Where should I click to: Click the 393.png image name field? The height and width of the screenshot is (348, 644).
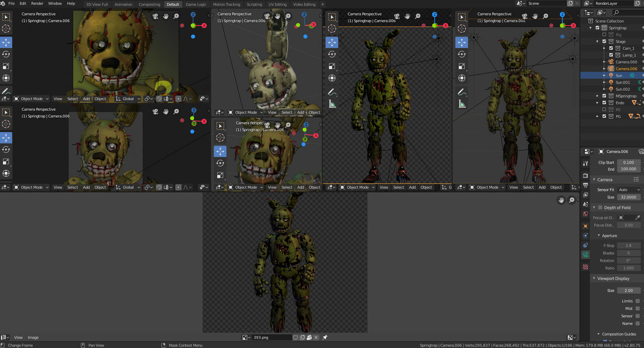271,337
